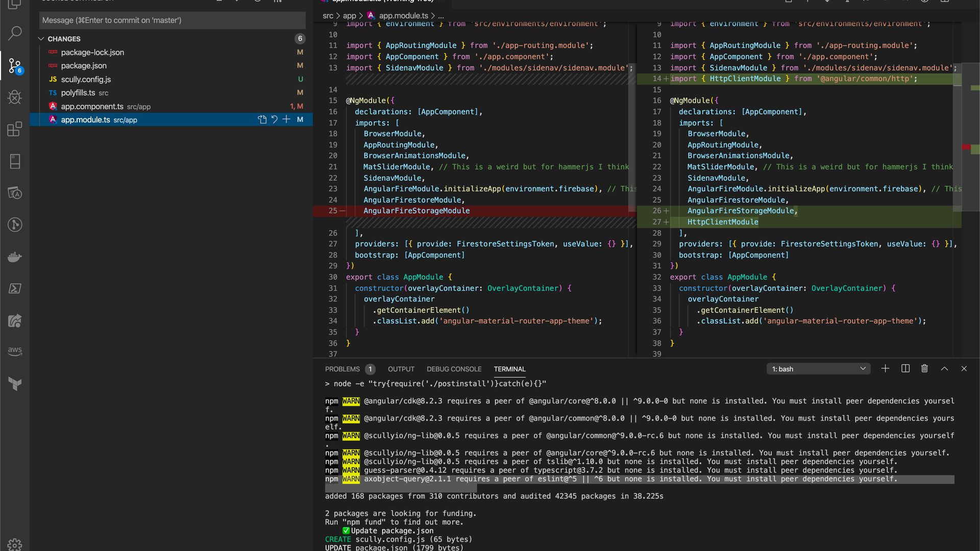980x551 pixels.
Task: Split the terminal panel
Action: pos(905,368)
